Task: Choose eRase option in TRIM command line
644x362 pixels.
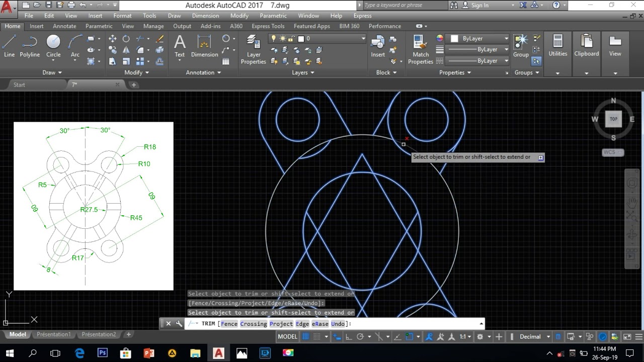Action: 320,324
